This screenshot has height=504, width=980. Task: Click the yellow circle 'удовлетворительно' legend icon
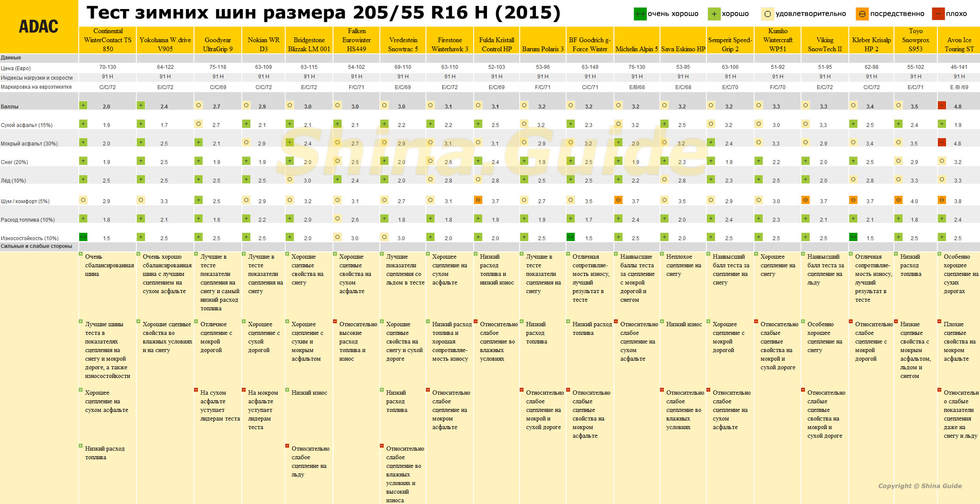coord(767,14)
